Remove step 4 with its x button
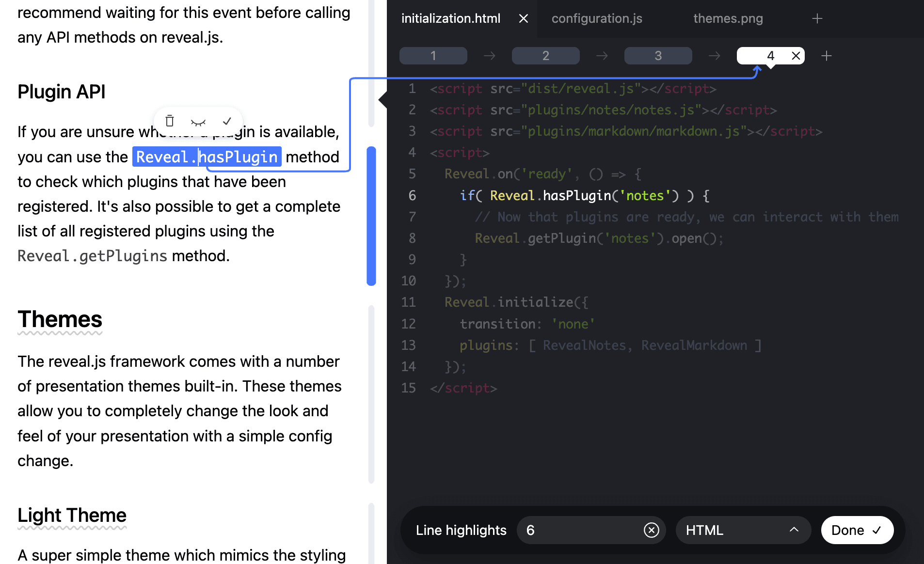The height and width of the screenshot is (564, 924). 795,56
